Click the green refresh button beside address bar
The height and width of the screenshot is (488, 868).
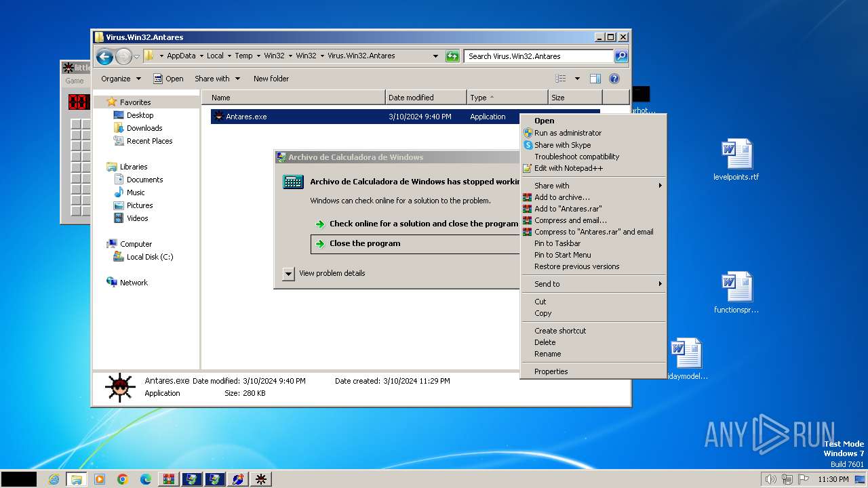click(452, 56)
